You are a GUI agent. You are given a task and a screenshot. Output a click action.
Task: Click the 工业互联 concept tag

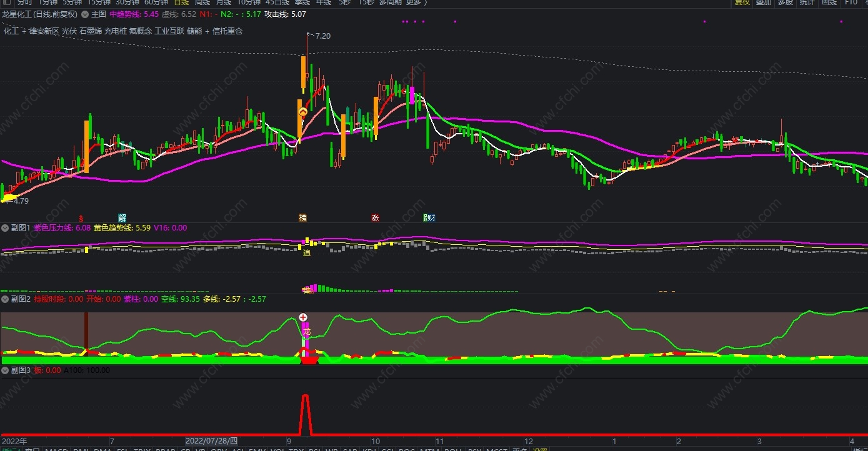coord(169,31)
